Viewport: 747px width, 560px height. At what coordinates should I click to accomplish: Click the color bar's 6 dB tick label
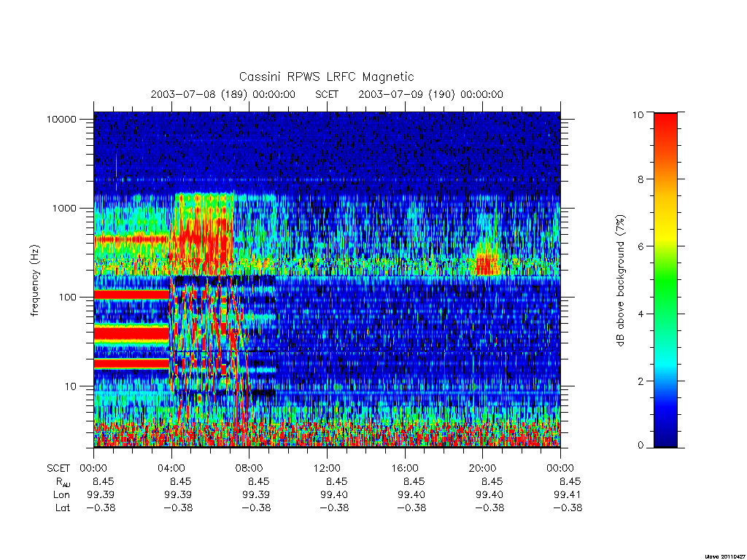click(640, 246)
